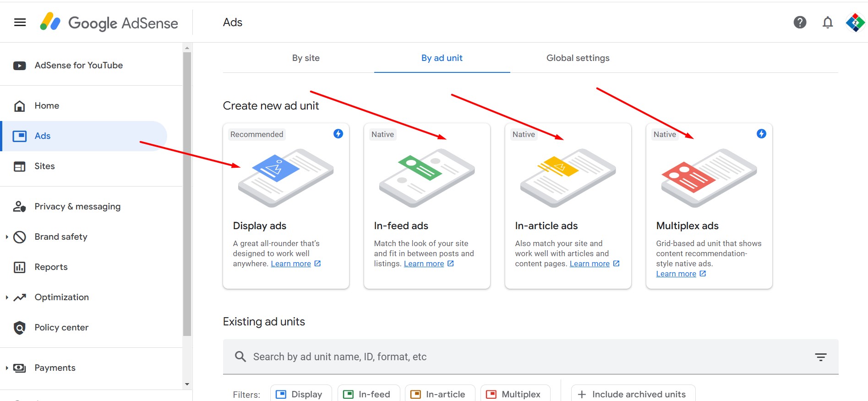Open the hamburger main menu
The image size is (868, 401).
tap(20, 22)
